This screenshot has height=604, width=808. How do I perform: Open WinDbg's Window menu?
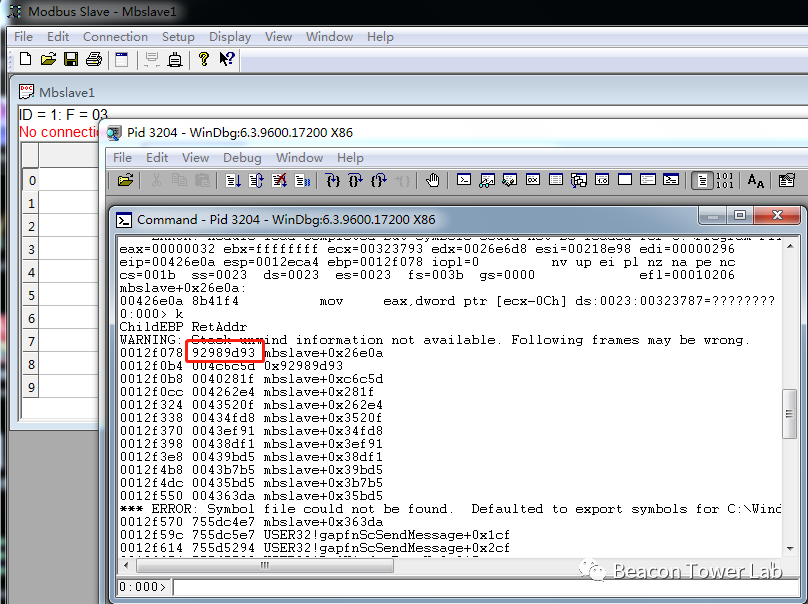[299, 157]
